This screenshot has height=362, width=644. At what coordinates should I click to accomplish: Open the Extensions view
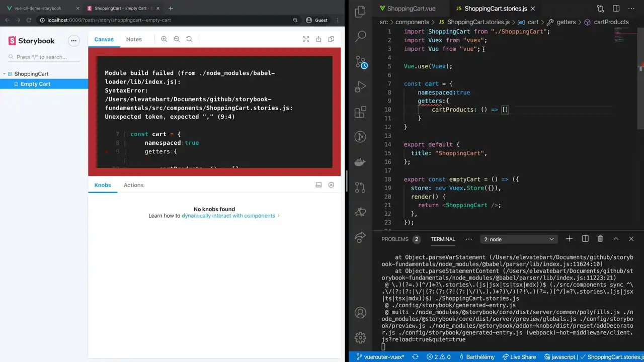360,112
